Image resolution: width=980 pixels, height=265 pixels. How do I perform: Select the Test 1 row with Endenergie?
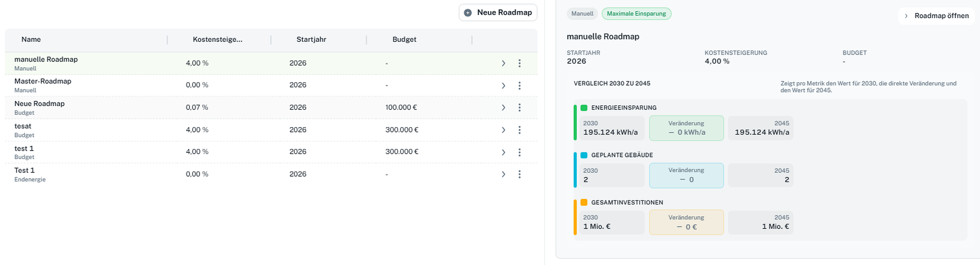tap(24, 170)
